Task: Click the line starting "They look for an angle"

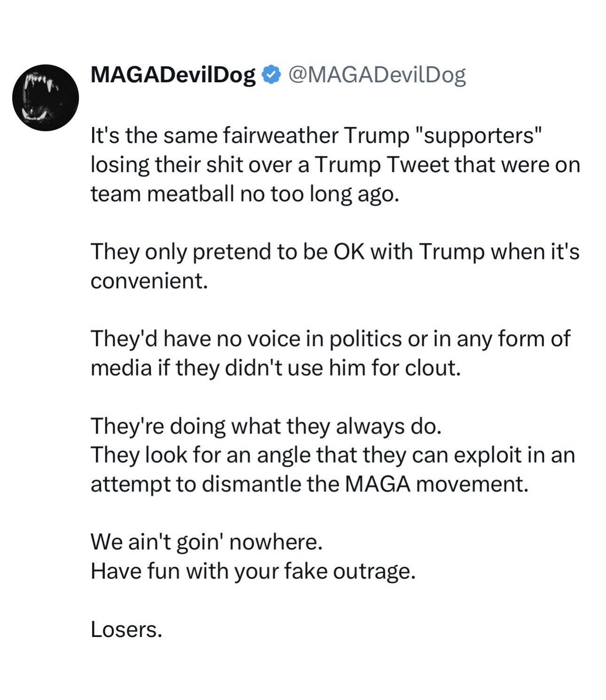Action: [333, 455]
